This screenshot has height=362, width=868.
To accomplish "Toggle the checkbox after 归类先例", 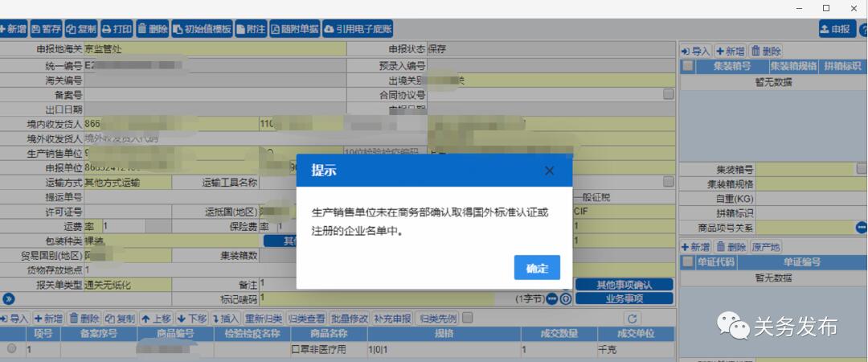I will (468, 319).
